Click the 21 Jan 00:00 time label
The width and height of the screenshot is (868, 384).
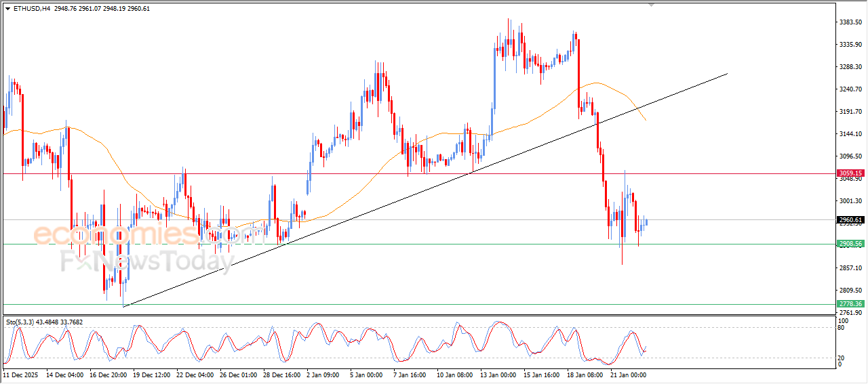[630, 374]
